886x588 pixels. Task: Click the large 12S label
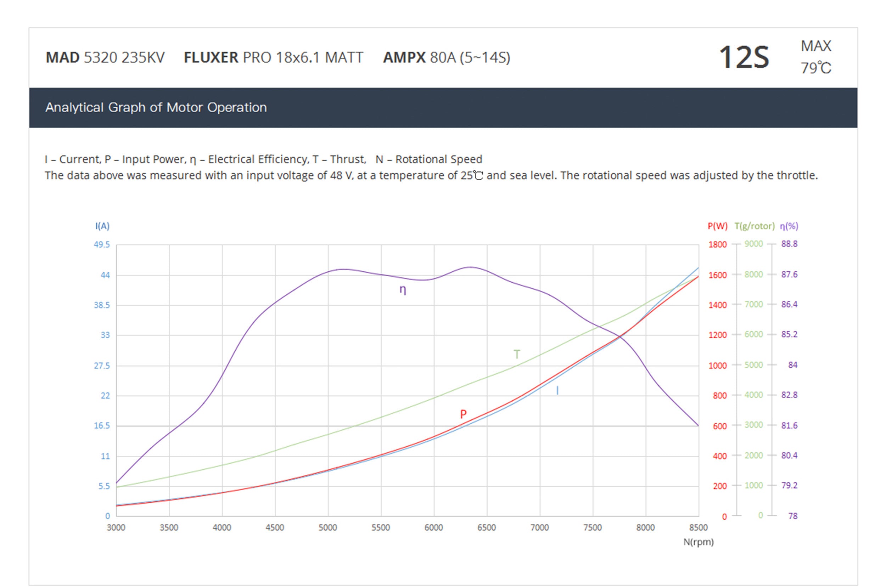click(x=744, y=57)
